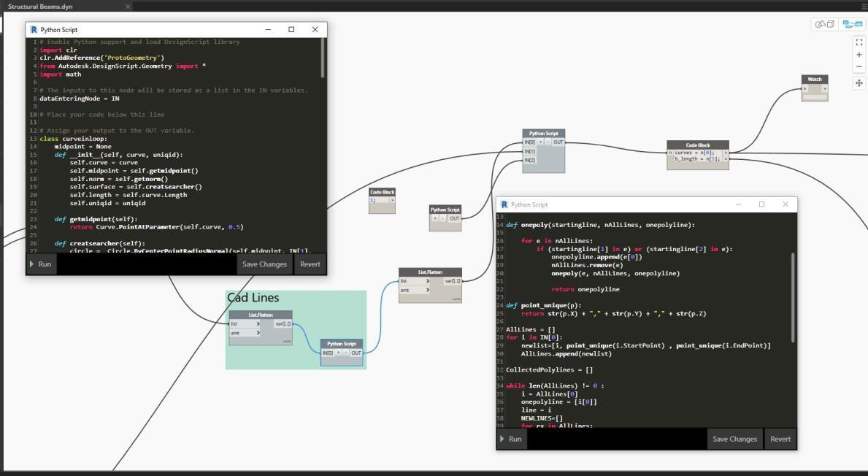Screen dimensions: 868x476
Task: Click code line 'CollectedPolylines = []'
Action: click(x=549, y=369)
